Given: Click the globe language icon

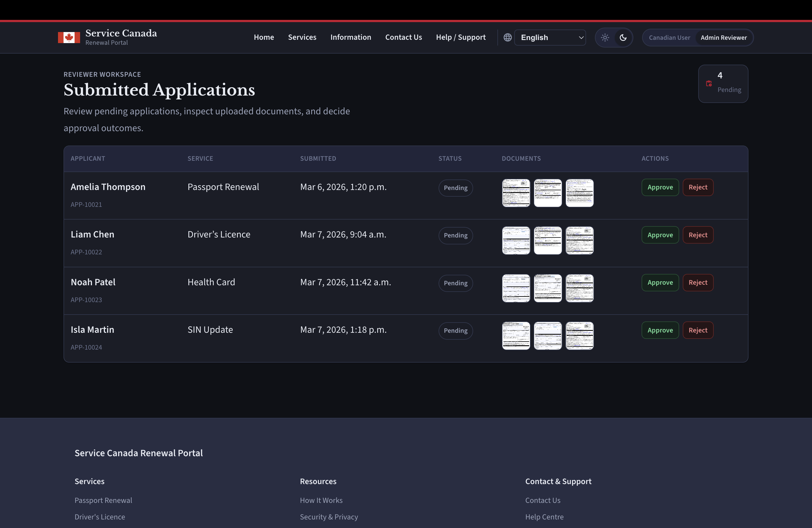Looking at the screenshot, I should pyautogui.click(x=507, y=38).
